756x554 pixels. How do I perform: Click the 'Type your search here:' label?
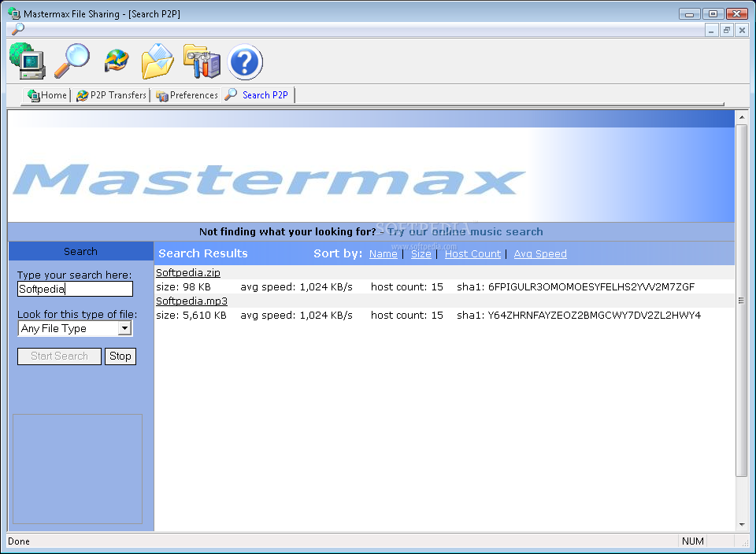[x=74, y=275]
